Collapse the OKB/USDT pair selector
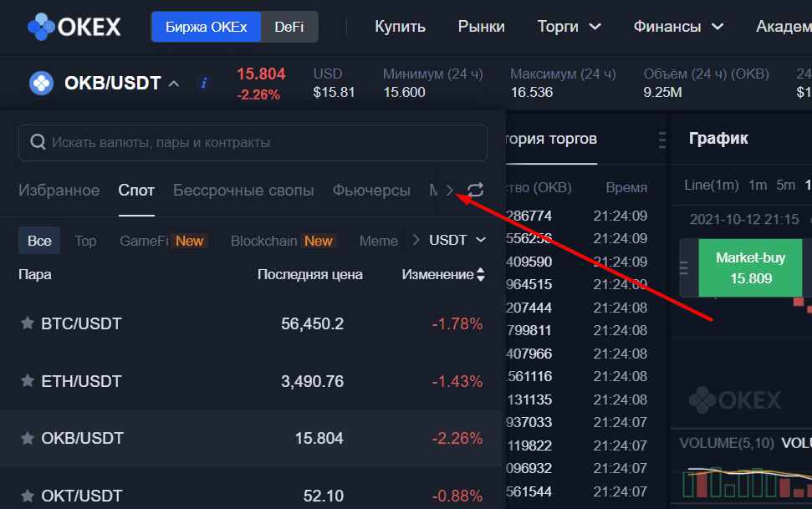 tap(174, 84)
